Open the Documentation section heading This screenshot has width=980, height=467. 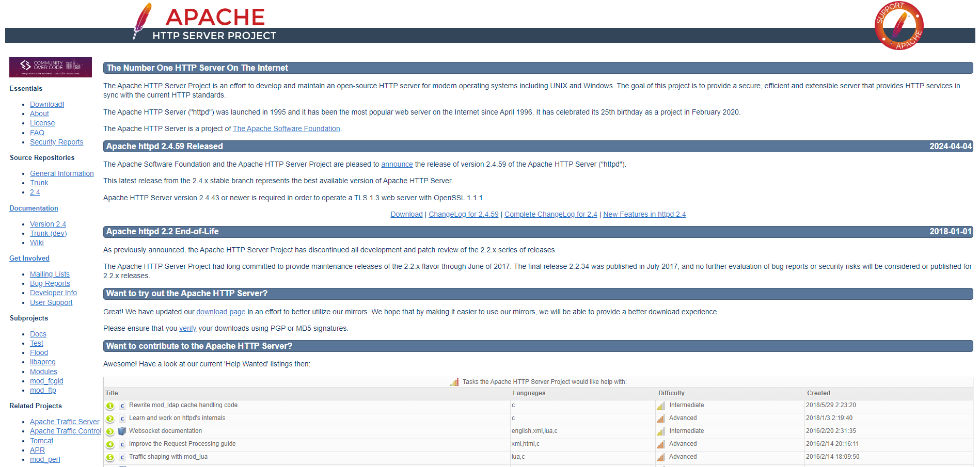34,208
